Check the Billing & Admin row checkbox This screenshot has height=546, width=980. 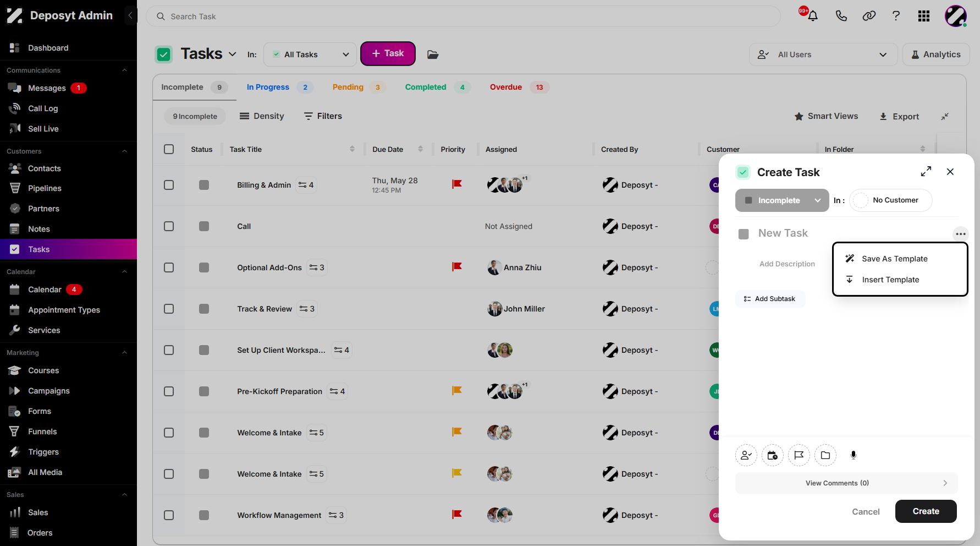pyautogui.click(x=169, y=185)
